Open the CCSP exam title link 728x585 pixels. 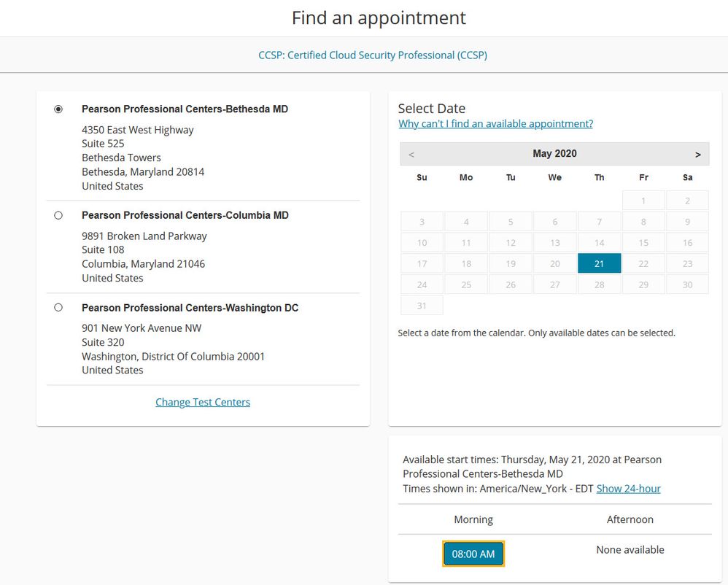pyautogui.click(x=373, y=55)
